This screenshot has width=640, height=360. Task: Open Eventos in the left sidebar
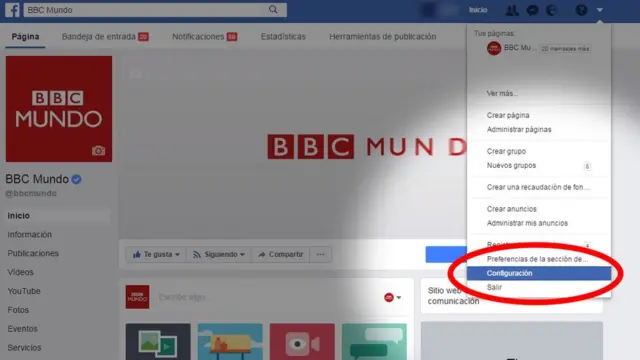coord(22,329)
